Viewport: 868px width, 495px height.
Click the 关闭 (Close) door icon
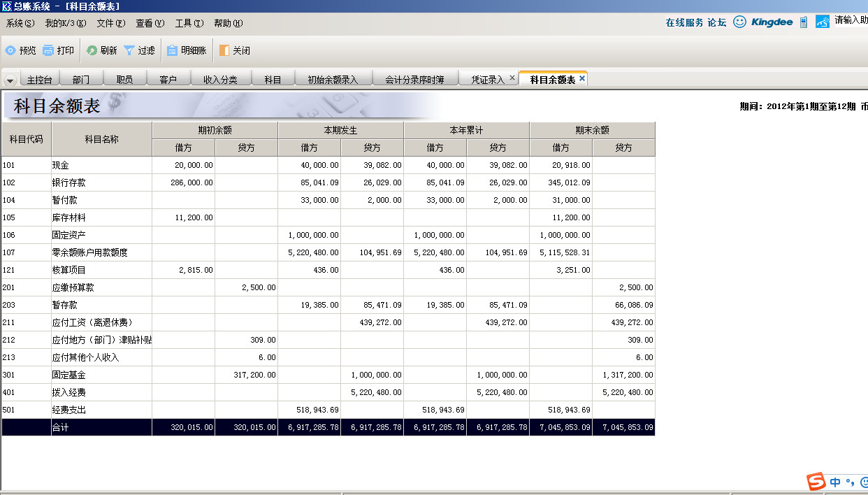(x=224, y=50)
